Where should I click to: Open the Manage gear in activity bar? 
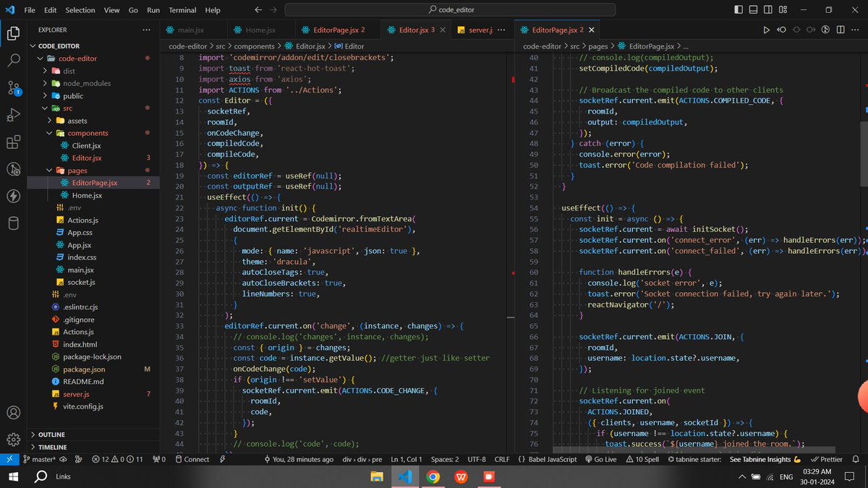13,440
